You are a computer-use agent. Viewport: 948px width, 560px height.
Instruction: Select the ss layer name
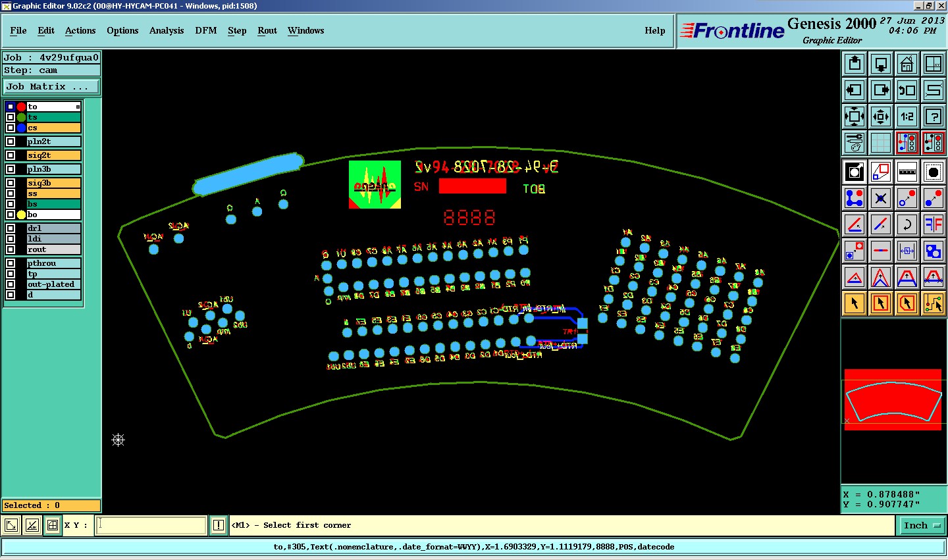53,193
